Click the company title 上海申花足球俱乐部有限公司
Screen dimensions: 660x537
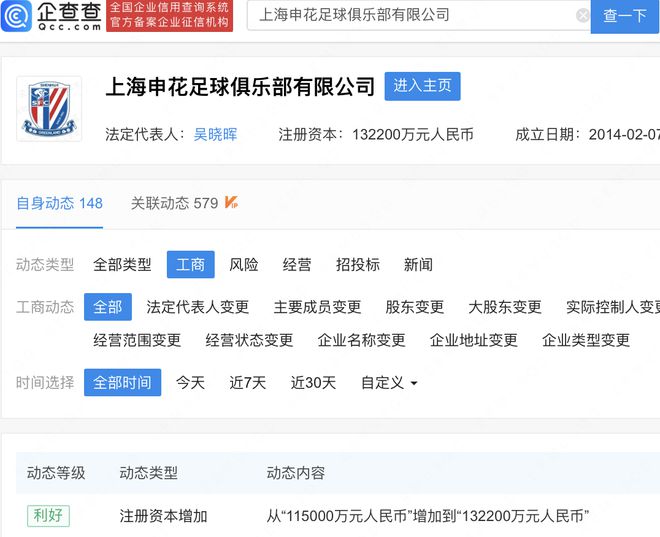tap(240, 86)
